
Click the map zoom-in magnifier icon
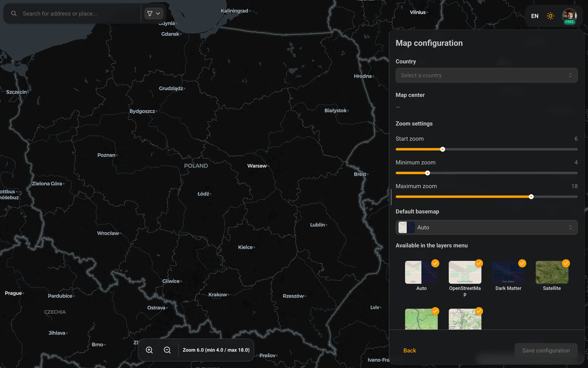coord(149,350)
